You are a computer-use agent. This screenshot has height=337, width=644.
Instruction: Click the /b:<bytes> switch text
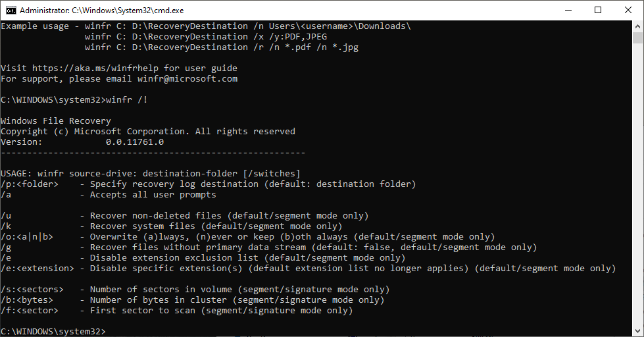tap(27, 299)
